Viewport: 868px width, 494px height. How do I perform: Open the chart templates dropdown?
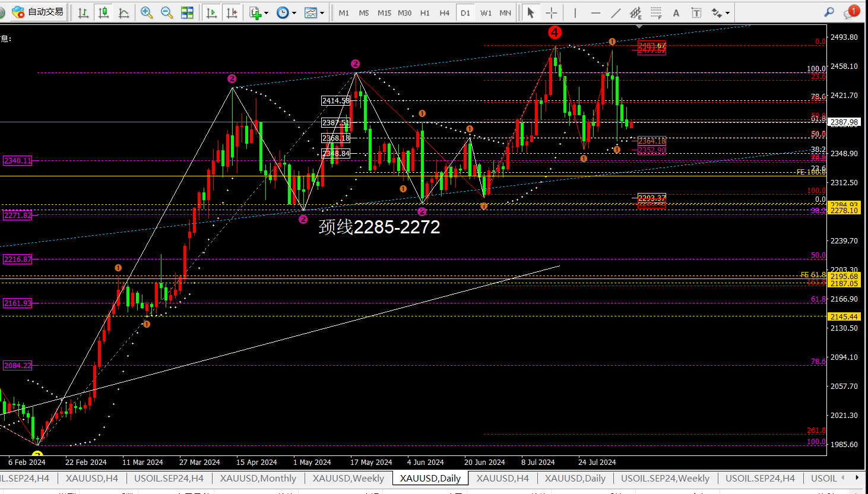click(313, 12)
